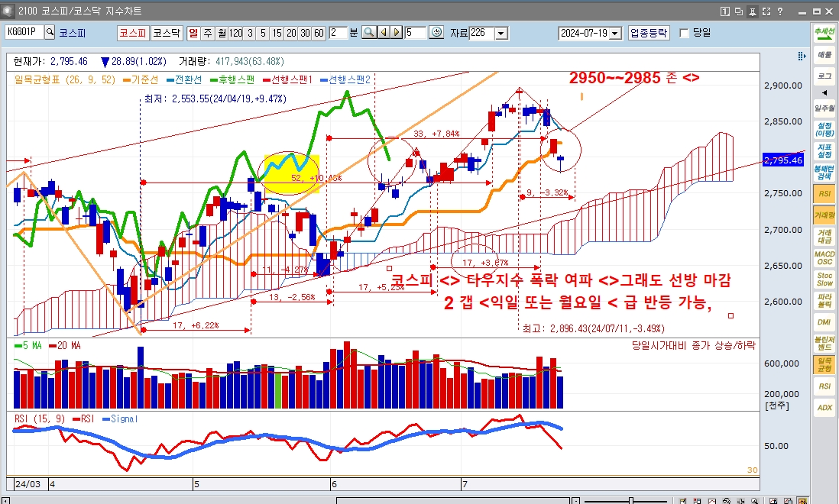Open 설정(이평) moving average settings
839x504 pixels.
pyautogui.click(x=824, y=129)
